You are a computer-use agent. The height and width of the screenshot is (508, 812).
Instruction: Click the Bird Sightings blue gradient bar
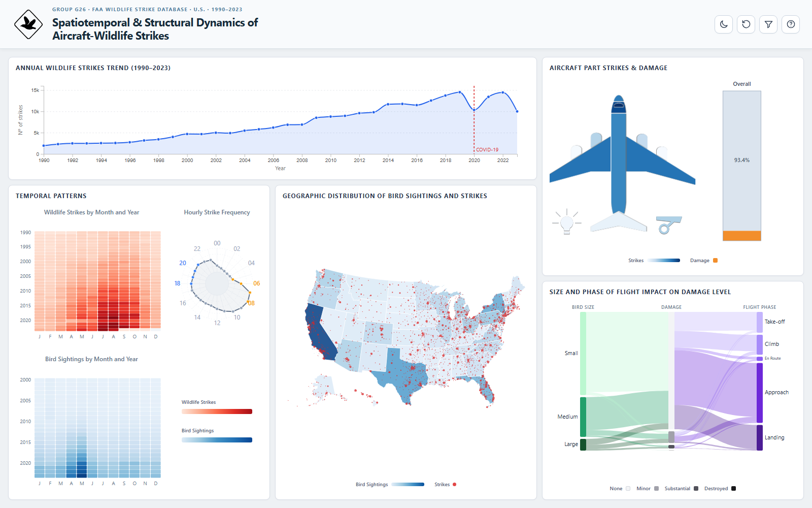217,440
